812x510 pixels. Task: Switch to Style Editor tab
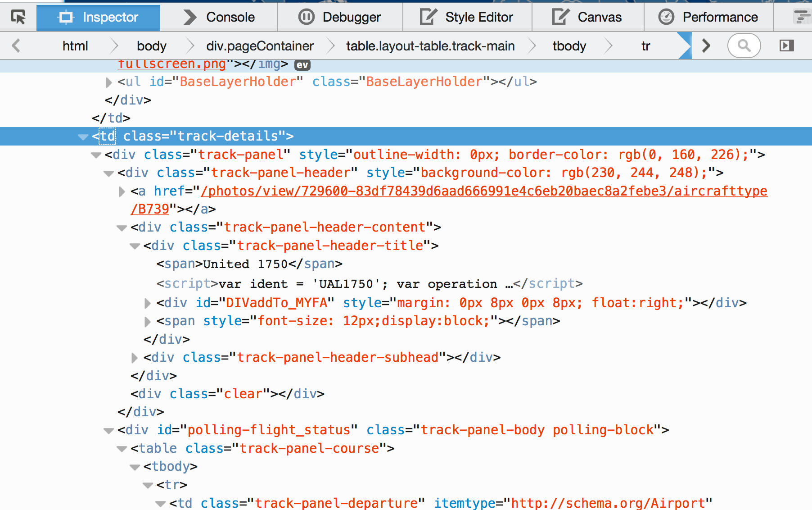467,17
